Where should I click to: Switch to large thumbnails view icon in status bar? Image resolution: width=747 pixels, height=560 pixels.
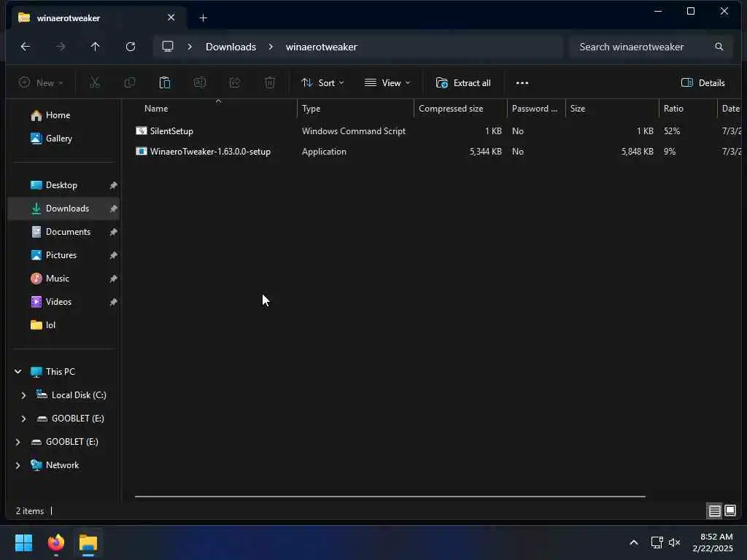(x=730, y=511)
